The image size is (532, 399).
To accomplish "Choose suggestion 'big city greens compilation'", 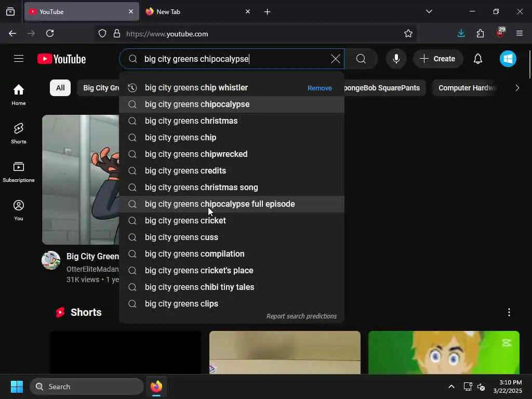I will [232, 254].
